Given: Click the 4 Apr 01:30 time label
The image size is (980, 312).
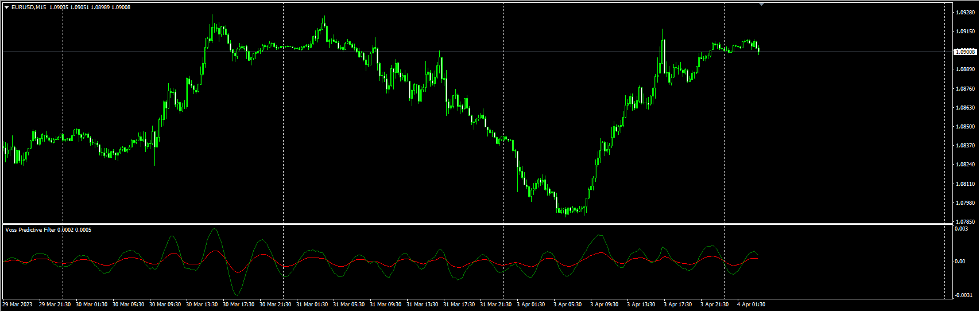Looking at the screenshot, I should point(751,305).
